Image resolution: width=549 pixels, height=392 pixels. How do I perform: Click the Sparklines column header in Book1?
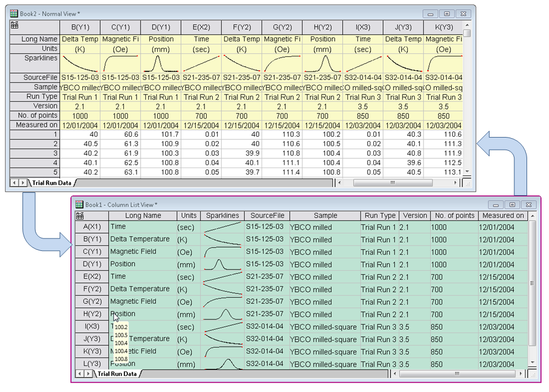tap(222, 215)
